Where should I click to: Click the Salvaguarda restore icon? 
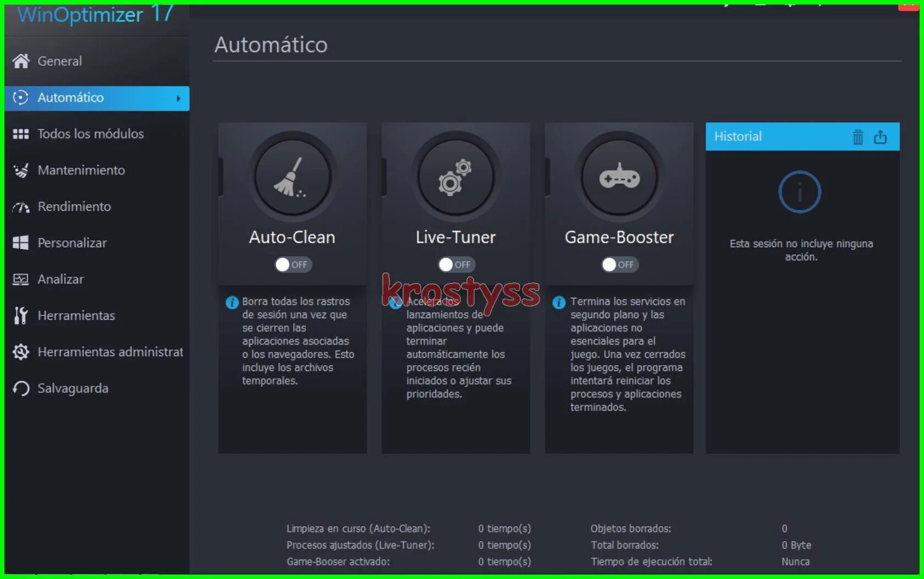20,389
